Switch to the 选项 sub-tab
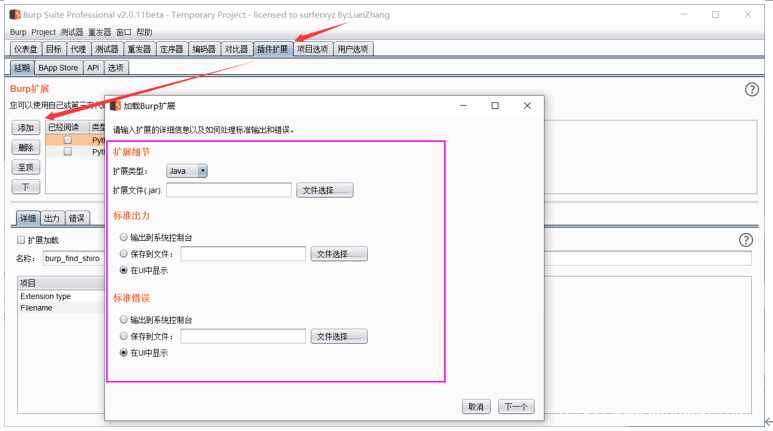The width and height of the screenshot is (773, 431). pos(116,68)
